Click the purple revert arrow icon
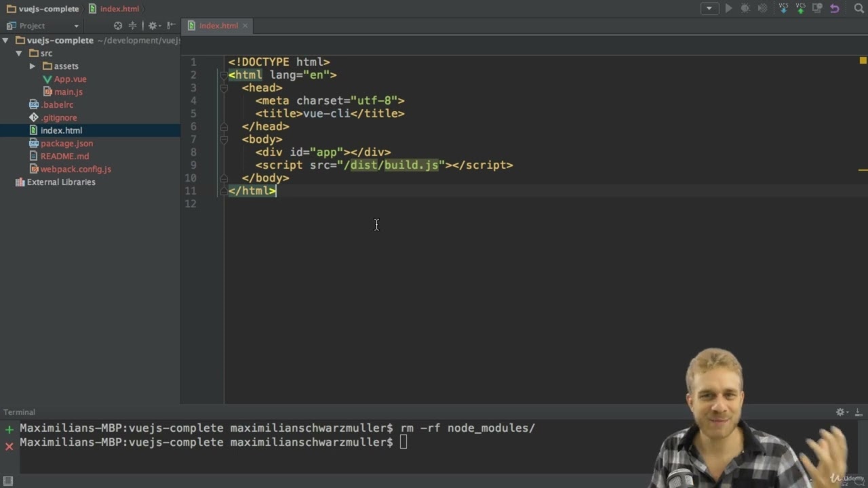The image size is (868, 488). [x=835, y=8]
